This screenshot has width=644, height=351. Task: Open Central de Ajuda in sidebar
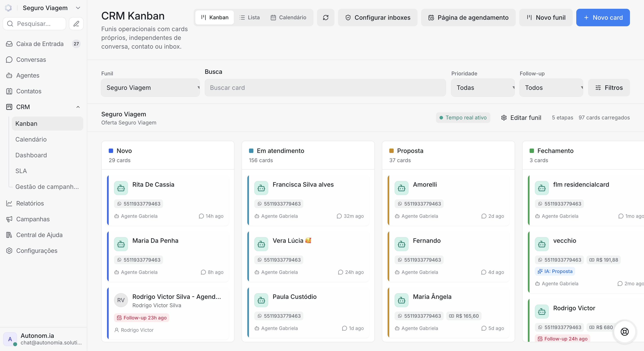click(43, 235)
